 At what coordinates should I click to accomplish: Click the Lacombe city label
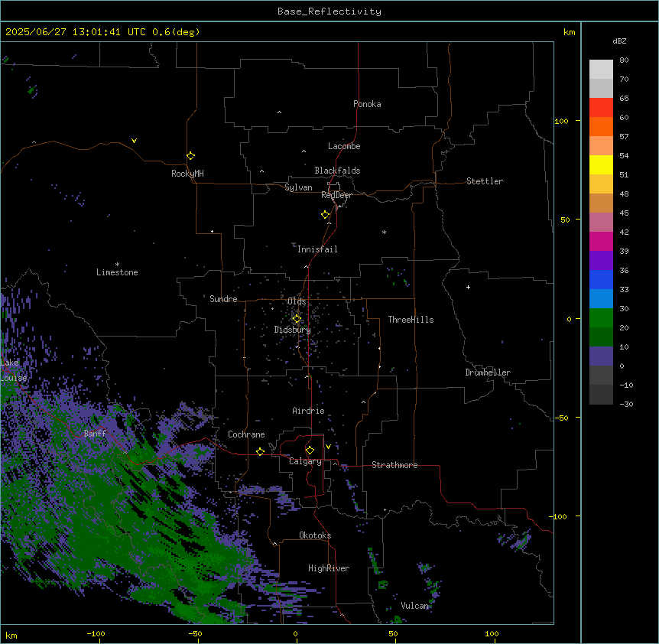(x=344, y=146)
